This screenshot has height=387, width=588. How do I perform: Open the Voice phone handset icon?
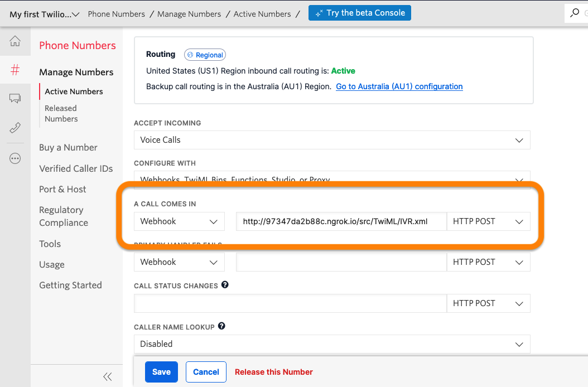(15, 128)
